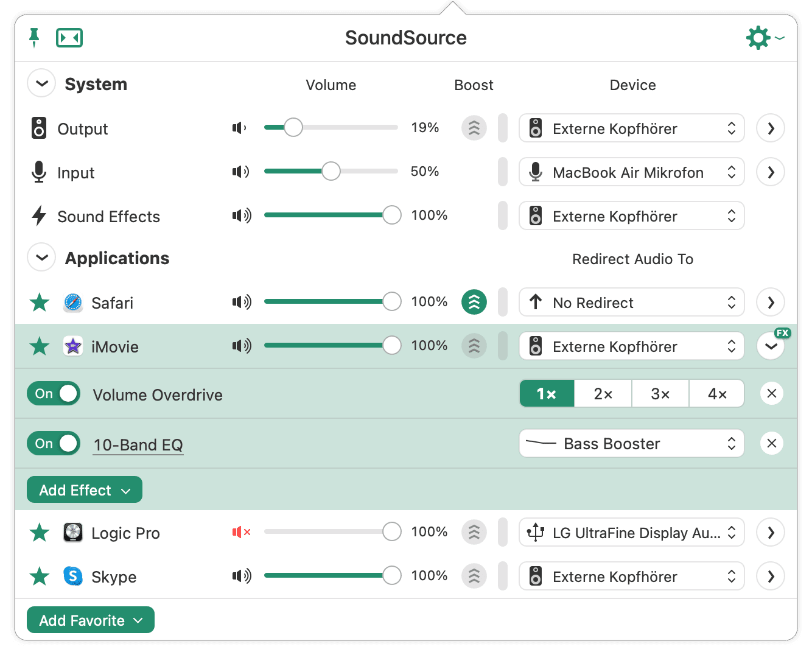The width and height of the screenshot is (812, 655).
Task: Expand Safari effects arrow
Action: pos(771,302)
